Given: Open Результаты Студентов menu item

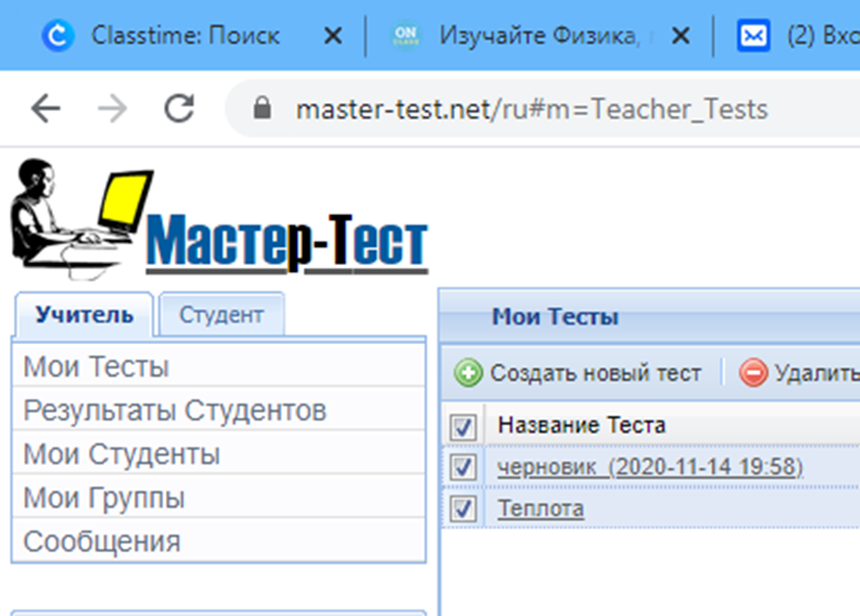Looking at the screenshot, I should (x=219, y=410).
